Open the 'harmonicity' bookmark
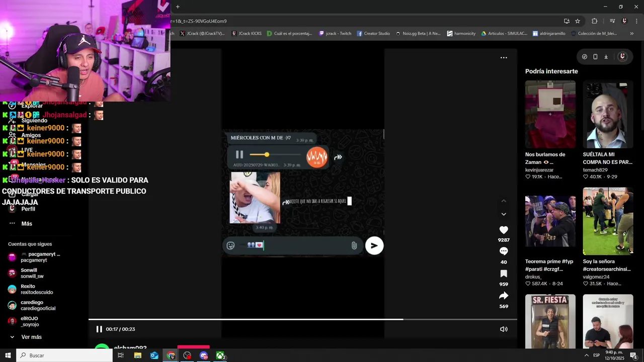 point(461,34)
